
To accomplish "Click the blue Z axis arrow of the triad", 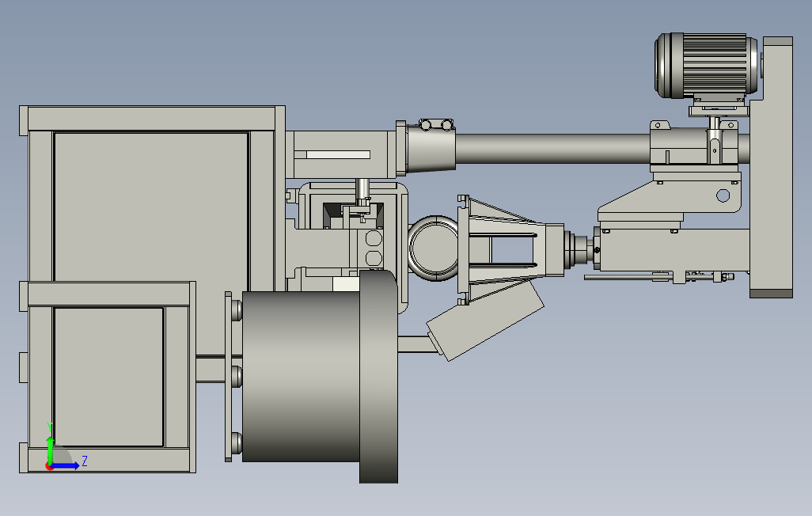I will tap(65, 466).
